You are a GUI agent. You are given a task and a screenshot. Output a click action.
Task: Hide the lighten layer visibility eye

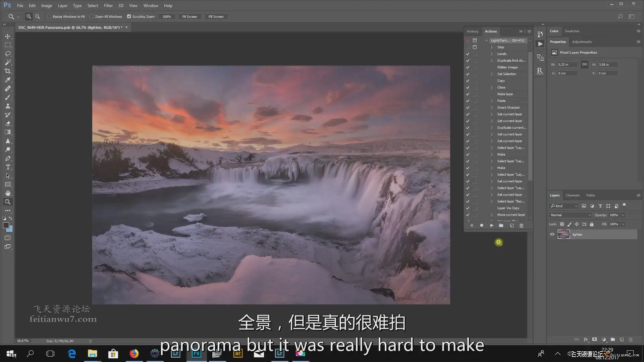tap(552, 234)
